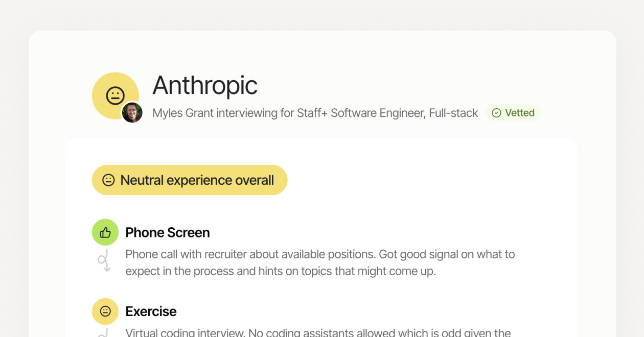The height and width of the screenshot is (337, 644).
Task: Click the face icon in the Neutral experience pill
Action: 108,180
